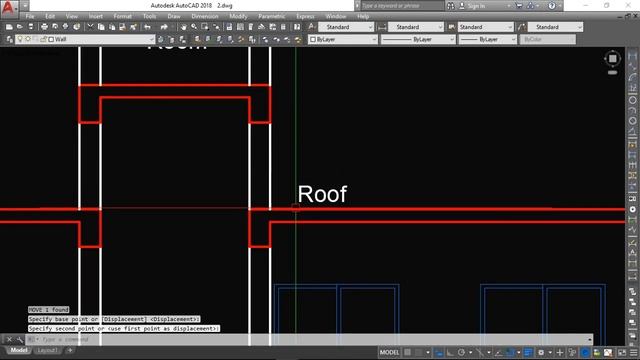Image resolution: width=640 pixels, height=360 pixels.
Task: Click the Copy clipboard icon
Action: pos(101,27)
